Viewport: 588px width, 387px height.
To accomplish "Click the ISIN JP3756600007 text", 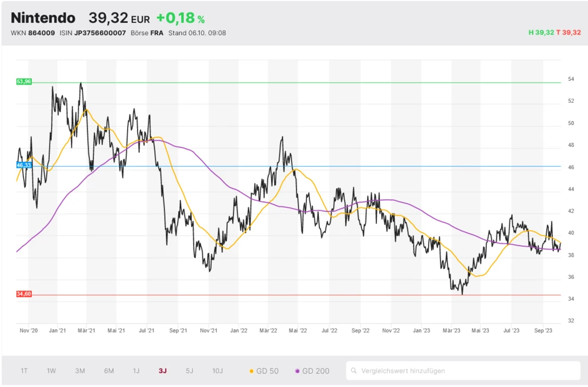I will coord(92,33).
